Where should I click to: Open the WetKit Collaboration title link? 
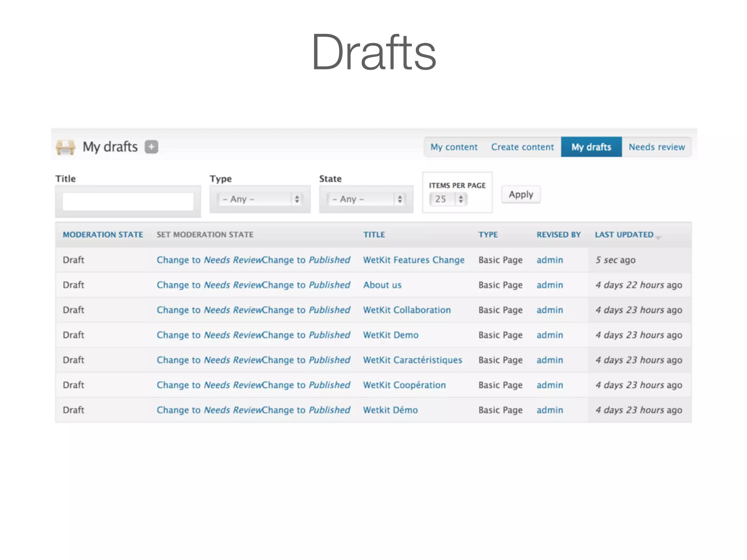tap(407, 310)
